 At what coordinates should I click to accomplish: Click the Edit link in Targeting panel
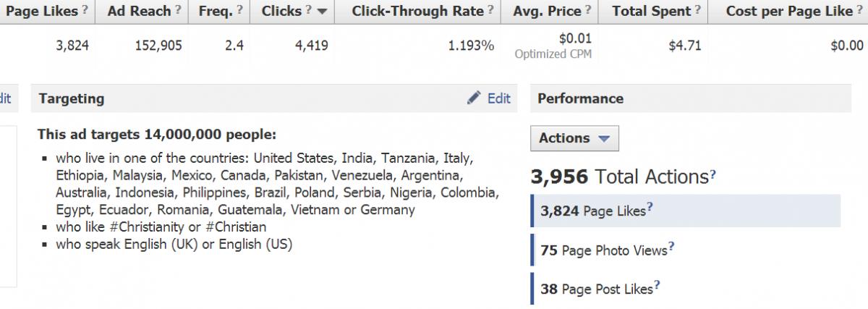(x=499, y=98)
